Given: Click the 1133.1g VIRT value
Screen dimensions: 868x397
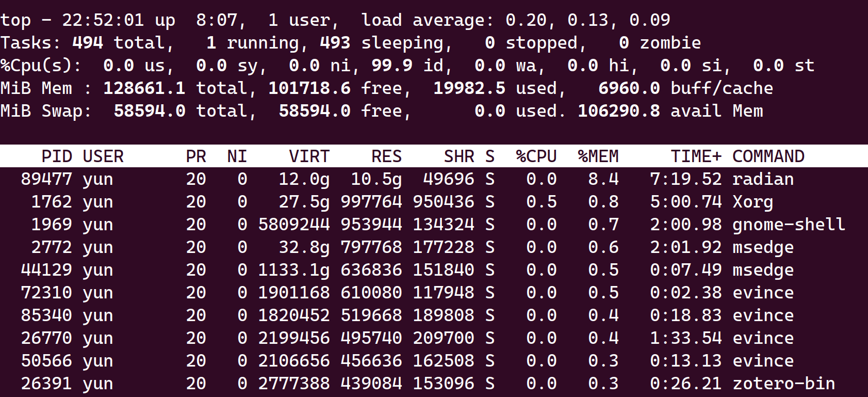Looking at the screenshot, I should 294,270.
